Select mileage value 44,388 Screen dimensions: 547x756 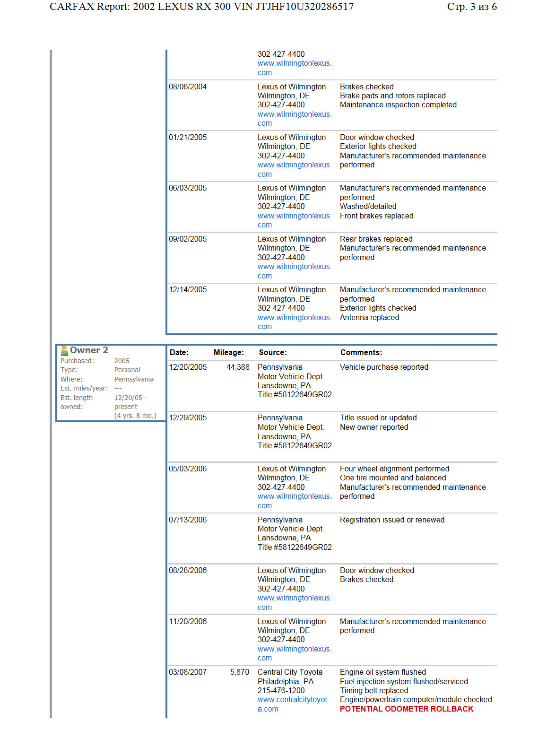click(238, 367)
